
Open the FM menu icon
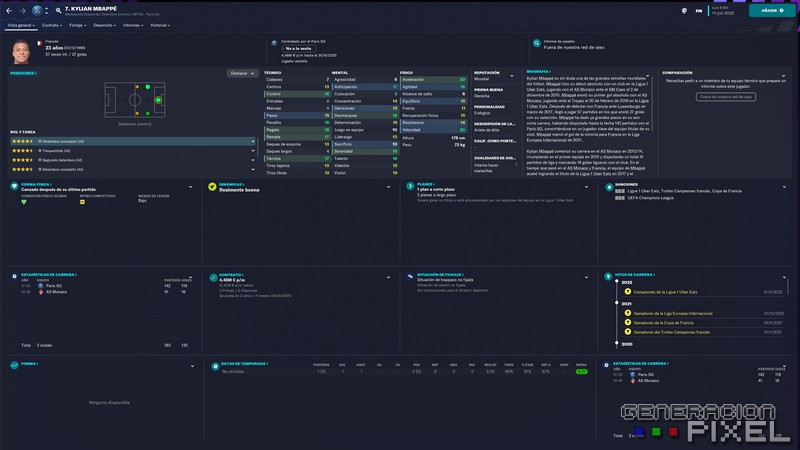coord(698,11)
